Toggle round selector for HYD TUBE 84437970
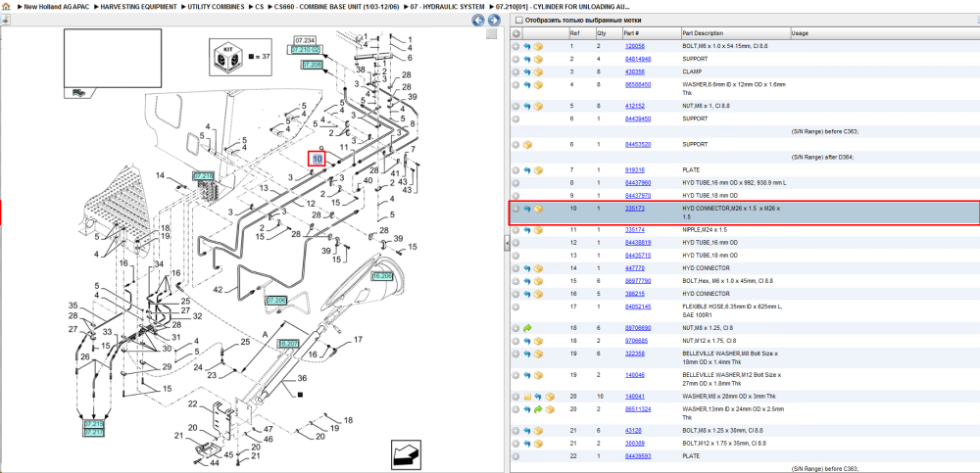Image resolution: width=980 pixels, height=473 pixels. coord(515,196)
